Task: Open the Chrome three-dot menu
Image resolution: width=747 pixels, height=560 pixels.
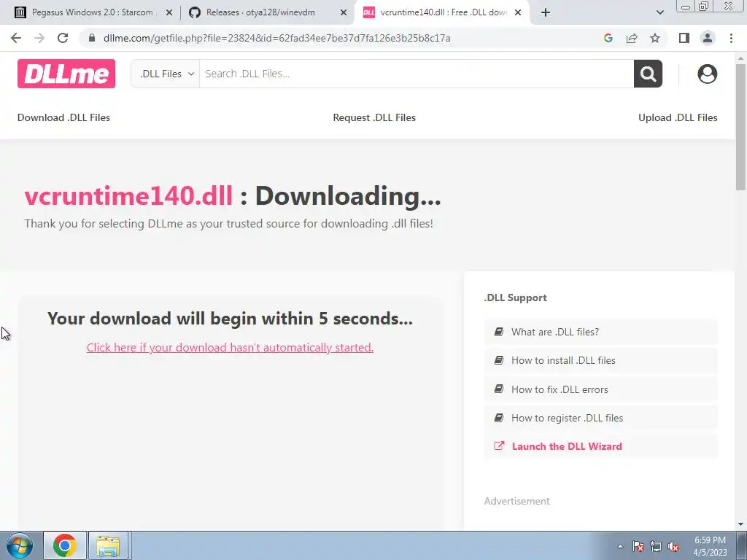Action: [731, 38]
